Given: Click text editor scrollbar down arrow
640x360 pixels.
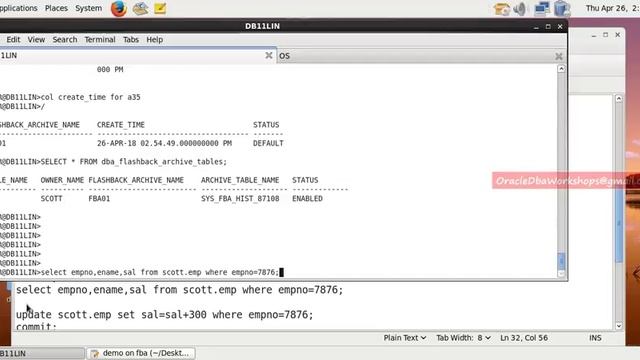Looking at the screenshot, I should point(619,326).
